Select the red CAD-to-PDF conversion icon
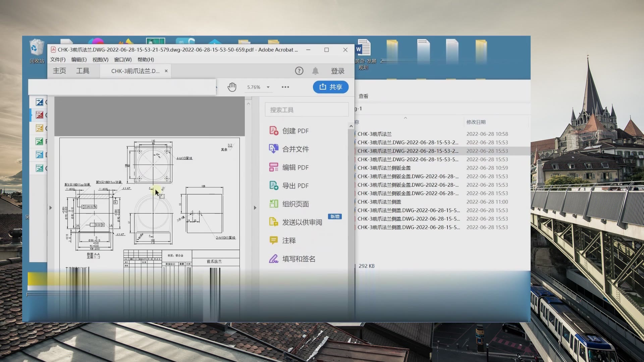644x362 pixels. point(39,115)
